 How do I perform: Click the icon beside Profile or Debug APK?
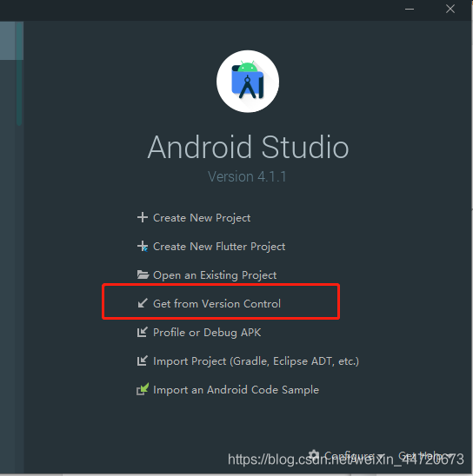(143, 332)
